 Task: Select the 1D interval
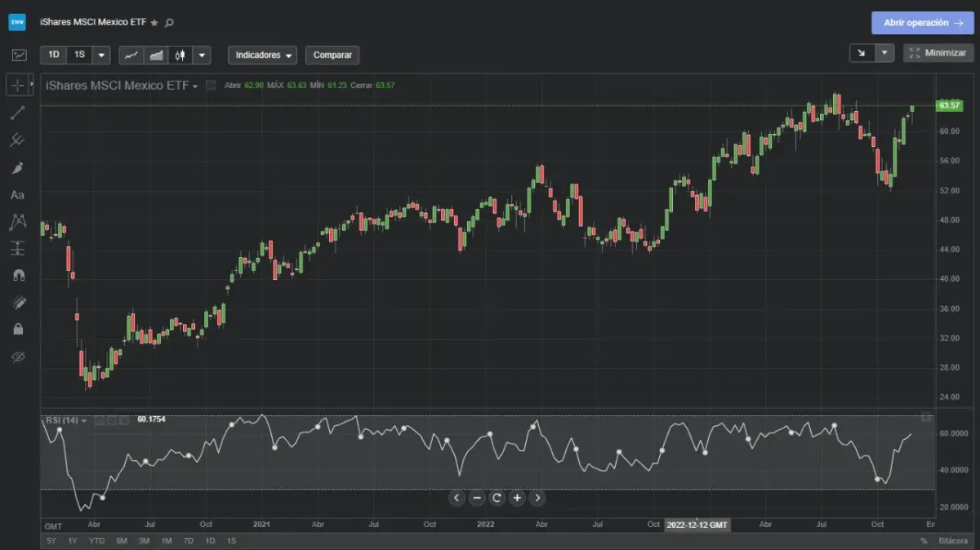54,55
